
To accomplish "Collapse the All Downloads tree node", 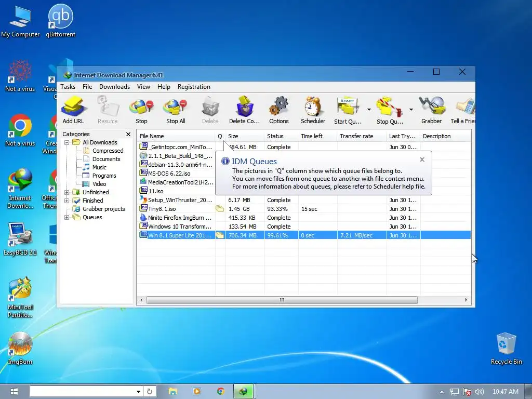I will (x=67, y=142).
